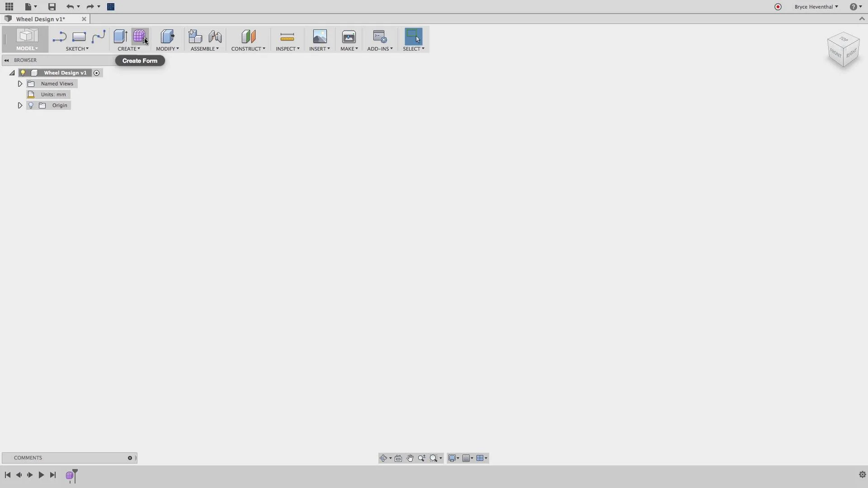Toggle Wheel Design v1 visibility lightbulb
Image resolution: width=868 pixels, height=488 pixels.
[23, 73]
